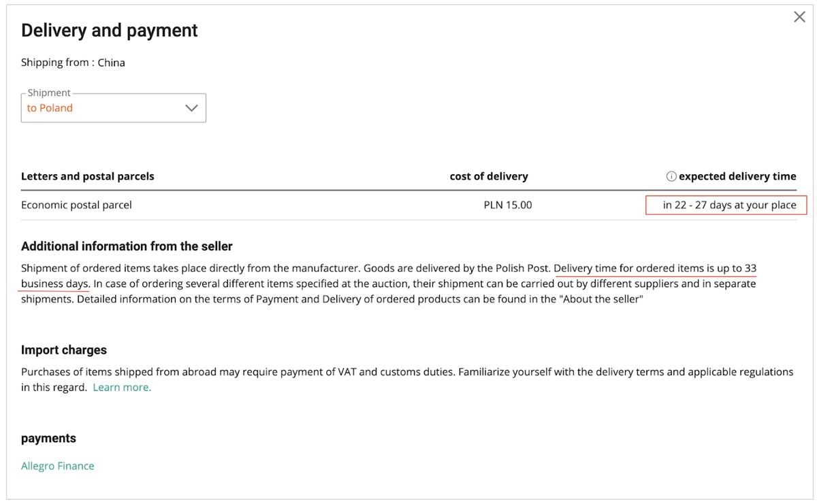Click the Import charges heading
Screen dimensions: 817x504
click(64, 350)
